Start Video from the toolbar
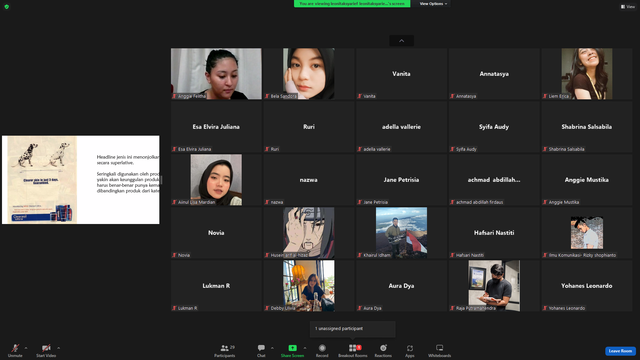 pyautogui.click(x=46, y=350)
